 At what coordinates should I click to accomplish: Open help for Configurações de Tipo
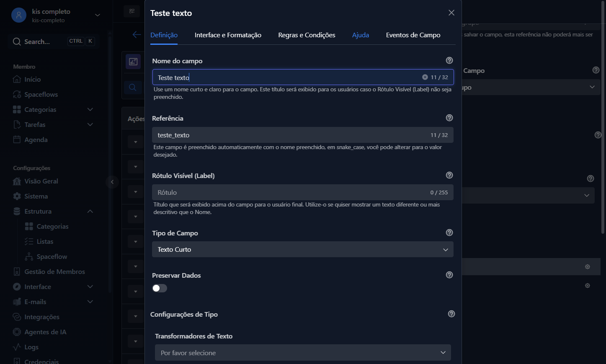coord(451,314)
